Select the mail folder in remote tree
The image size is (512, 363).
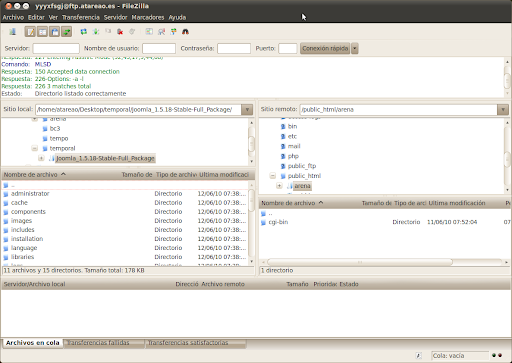[x=294, y=146]
